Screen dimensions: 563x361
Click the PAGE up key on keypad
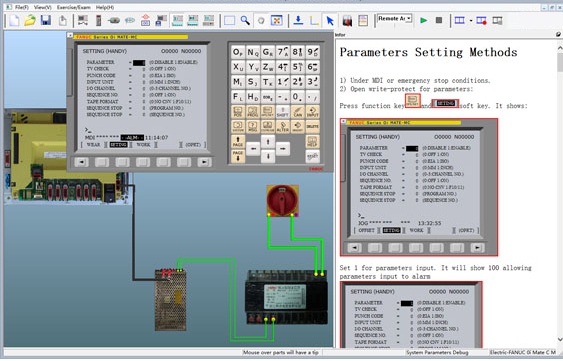coord(238,141)
